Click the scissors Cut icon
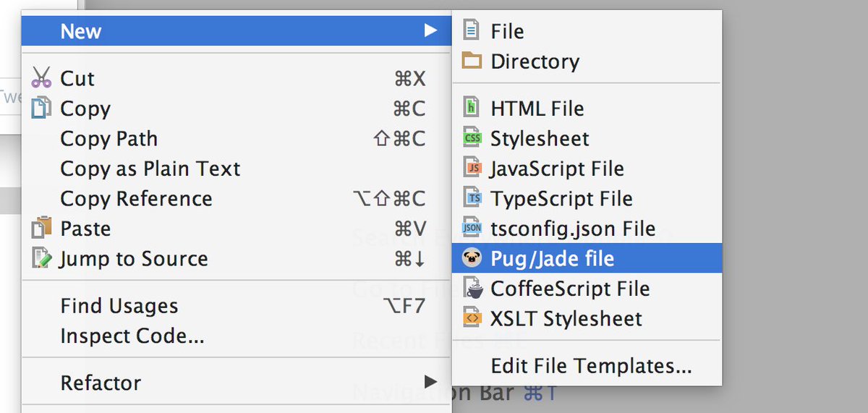This screenshot has width=868, height=413. pos(42,77)
